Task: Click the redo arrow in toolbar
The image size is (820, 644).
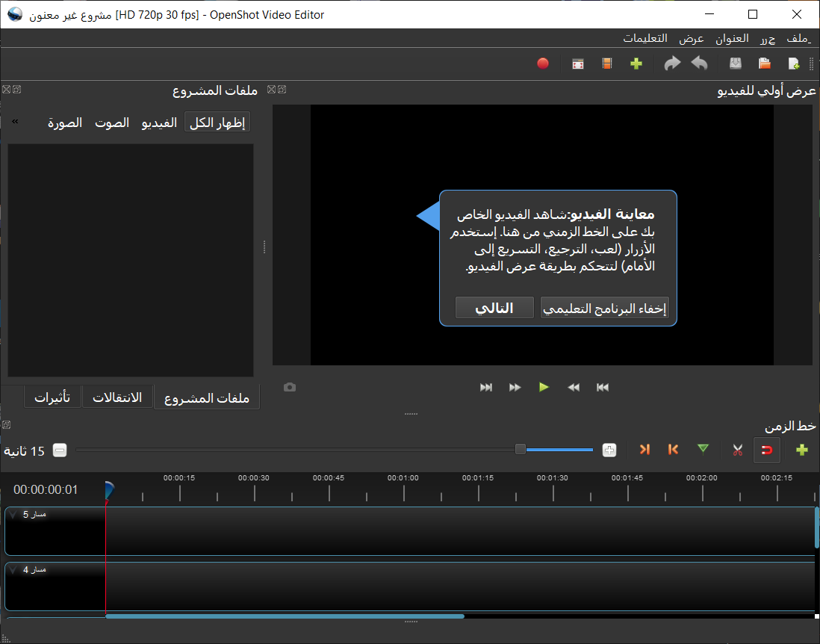Action: pyautogui.click(x=672, y=64)
